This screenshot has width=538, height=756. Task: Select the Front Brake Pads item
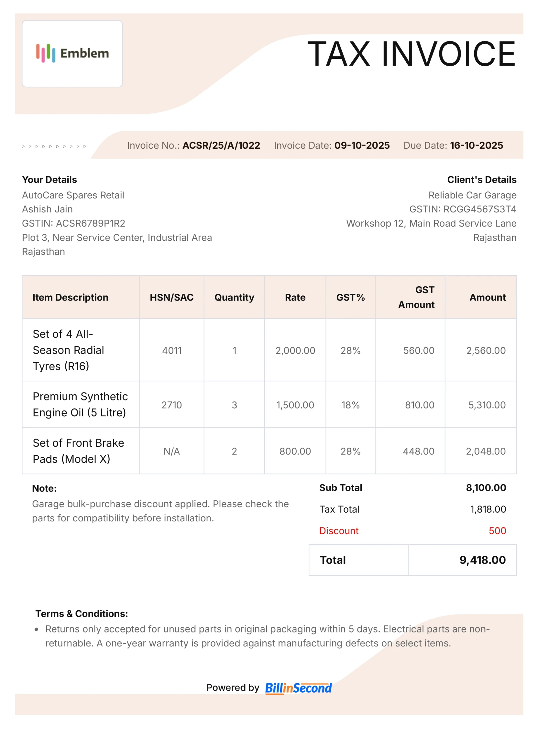pyautogui.click(x=78, y=451)
